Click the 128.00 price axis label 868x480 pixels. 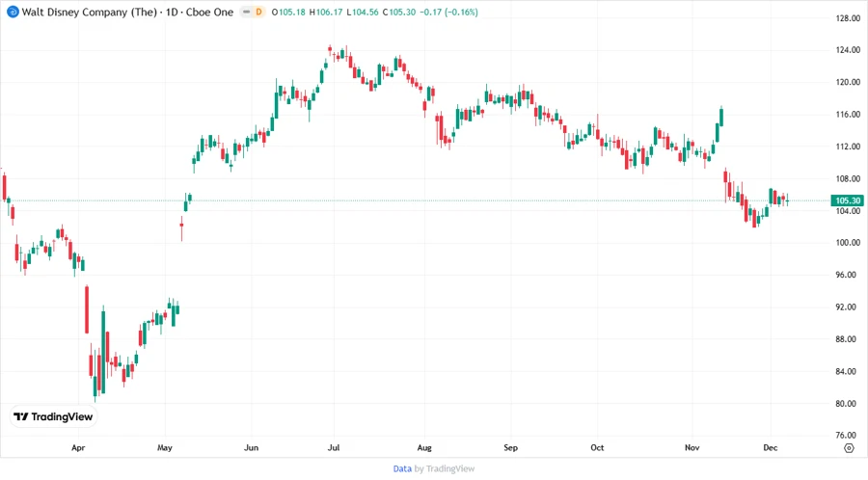coord(848,18)
